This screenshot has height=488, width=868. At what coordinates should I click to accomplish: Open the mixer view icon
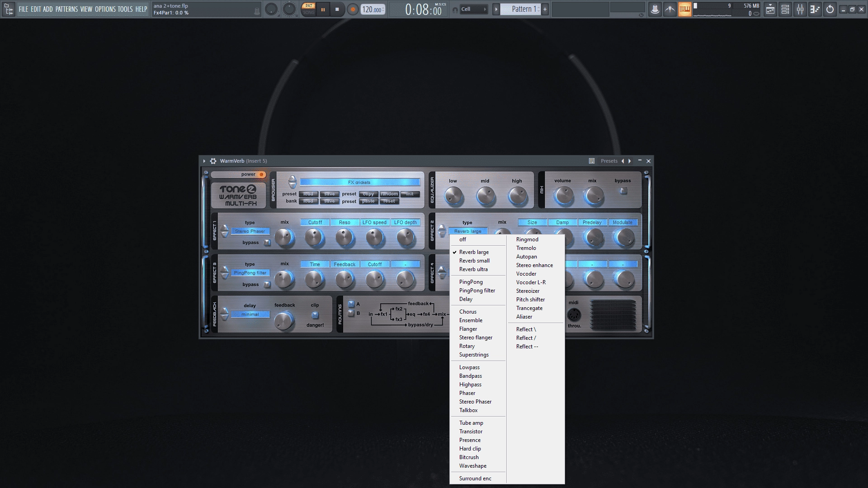(800, 9)
